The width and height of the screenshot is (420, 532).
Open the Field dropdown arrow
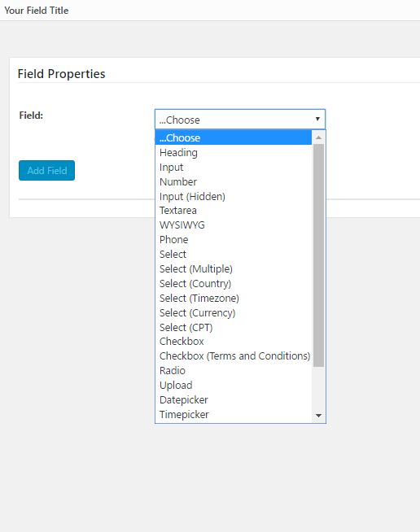click(317, 119)
